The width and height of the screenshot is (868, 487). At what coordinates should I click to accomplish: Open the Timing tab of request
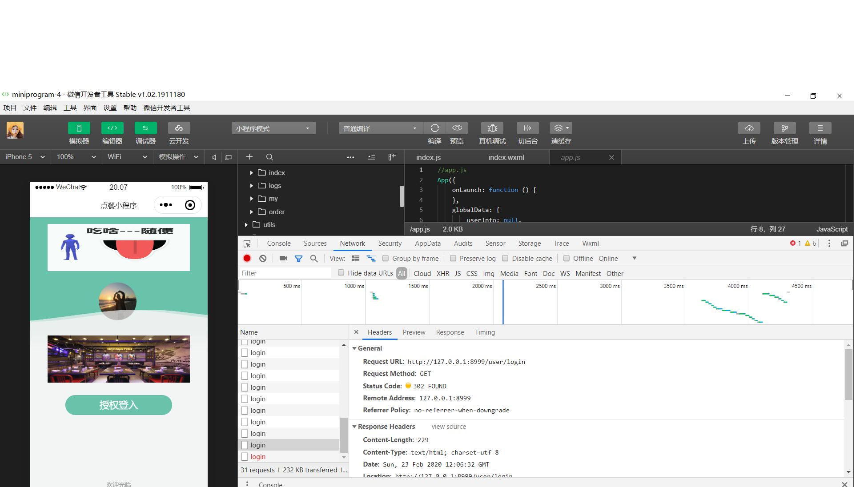pos(485,332)
